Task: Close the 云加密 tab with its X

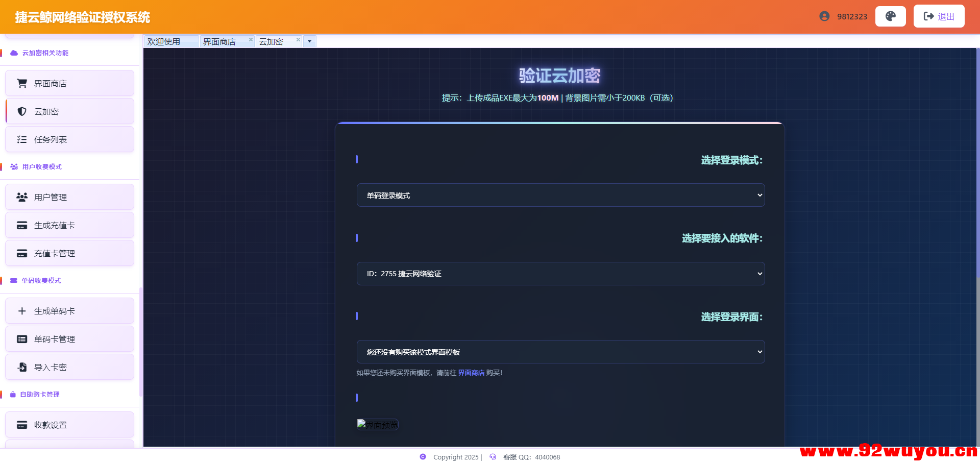Action: point(298,39)
